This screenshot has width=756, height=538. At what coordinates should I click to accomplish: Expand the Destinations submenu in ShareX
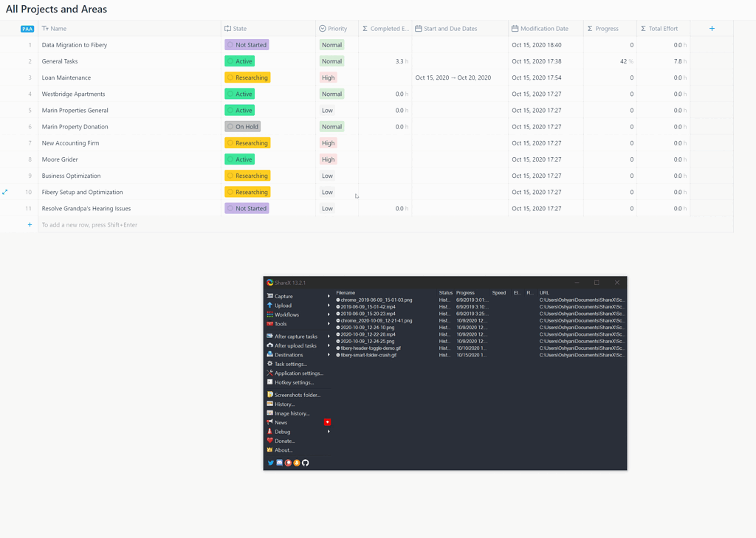[288, 354]
